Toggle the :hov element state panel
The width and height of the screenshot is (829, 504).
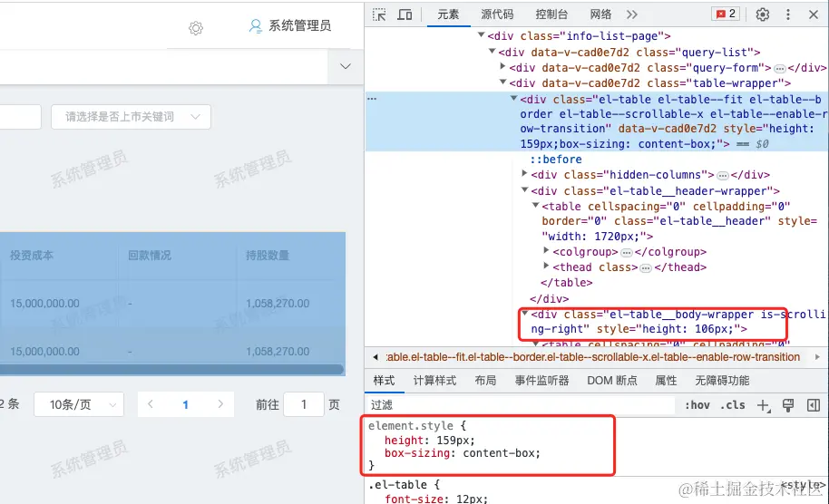coord(697,405)
